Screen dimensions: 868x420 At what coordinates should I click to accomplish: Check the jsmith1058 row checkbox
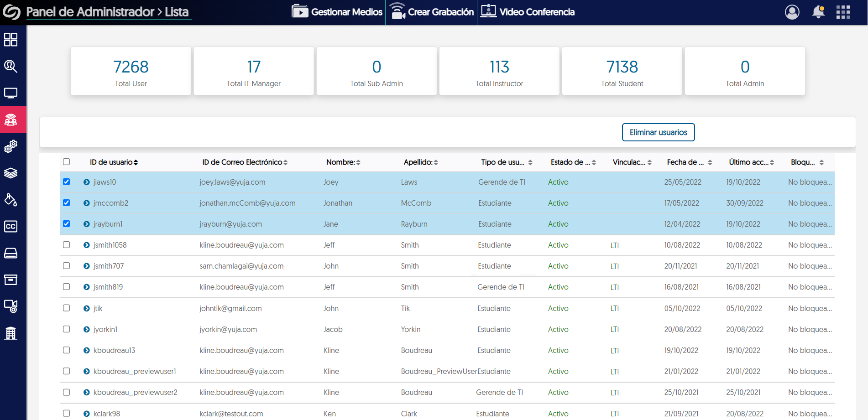click(x=67, y=245)
